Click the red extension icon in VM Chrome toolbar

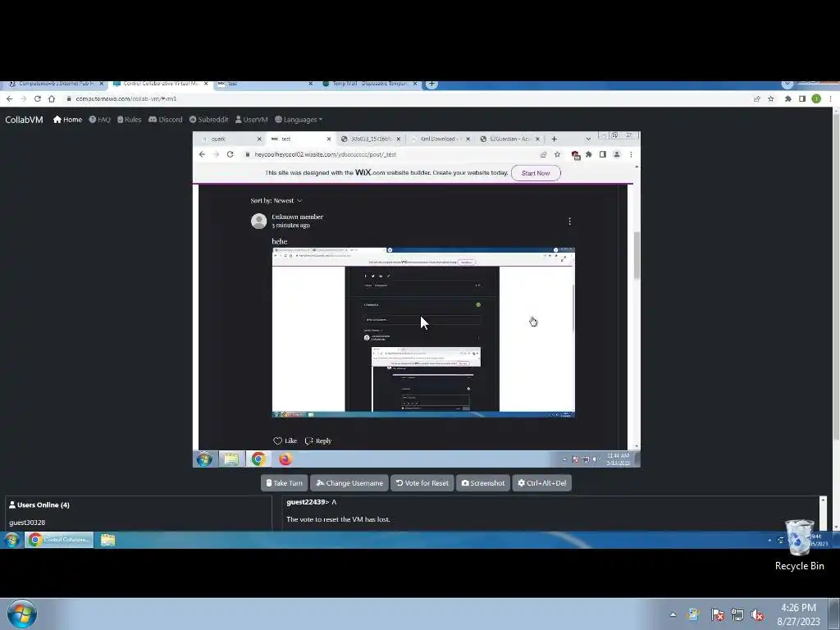click(x=576, y=155)
